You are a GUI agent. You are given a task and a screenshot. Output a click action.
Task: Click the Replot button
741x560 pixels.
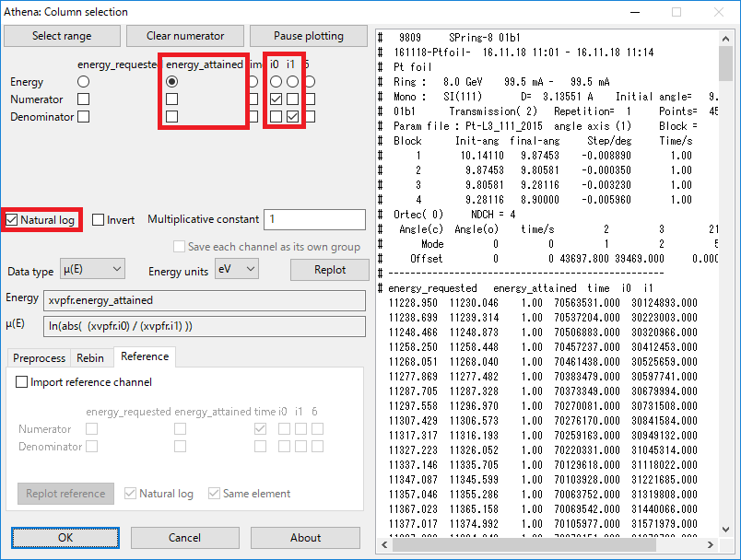[330, 270]
